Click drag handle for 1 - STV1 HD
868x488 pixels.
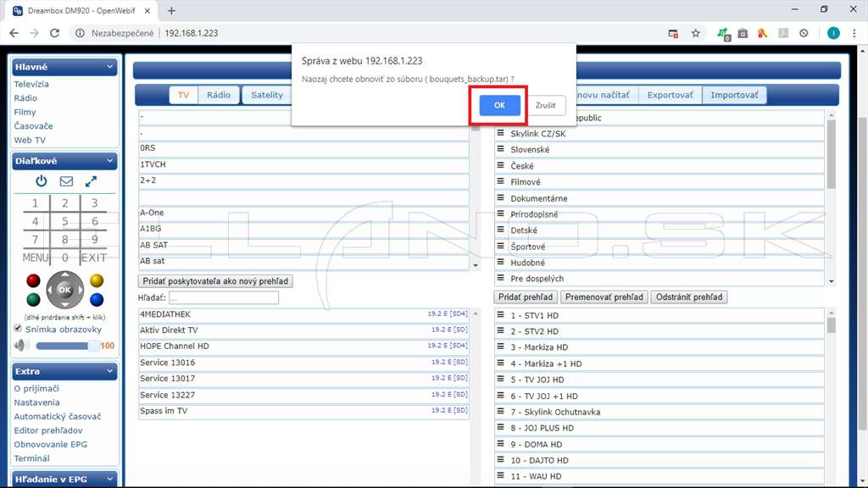(x=500, y=315)
